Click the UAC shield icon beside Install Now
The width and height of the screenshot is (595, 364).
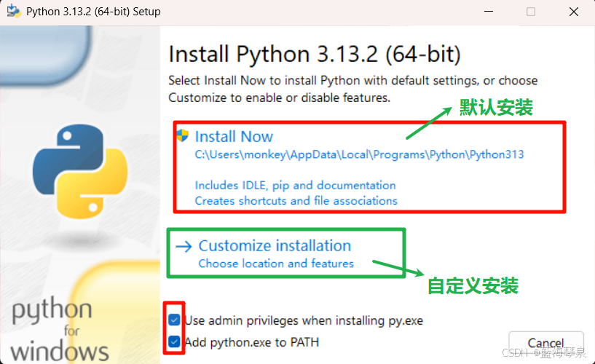click(x=183, y=135)
